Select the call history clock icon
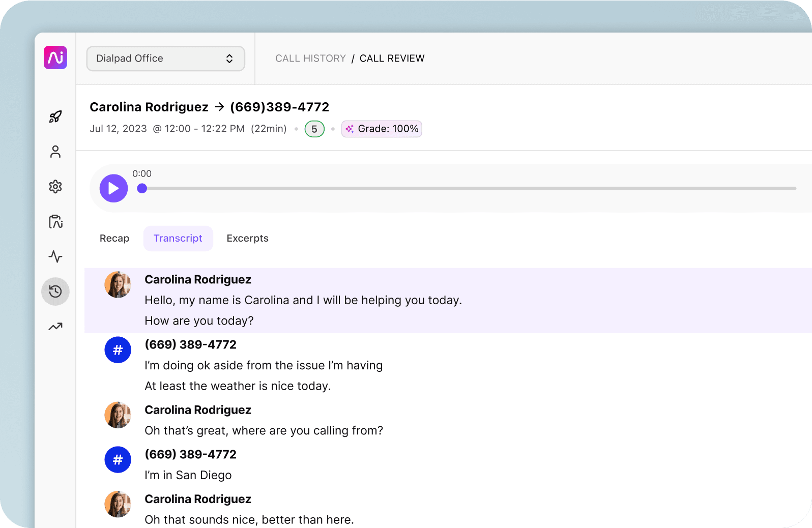The height and width of the screenshot is (528, 812). [x=55, y=291]
